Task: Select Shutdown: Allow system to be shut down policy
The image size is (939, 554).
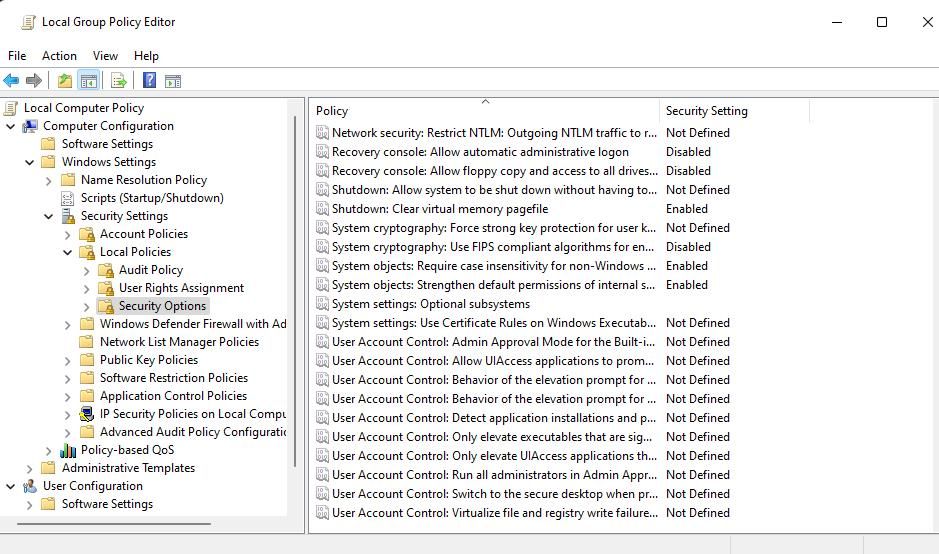Action: [494, 190]
